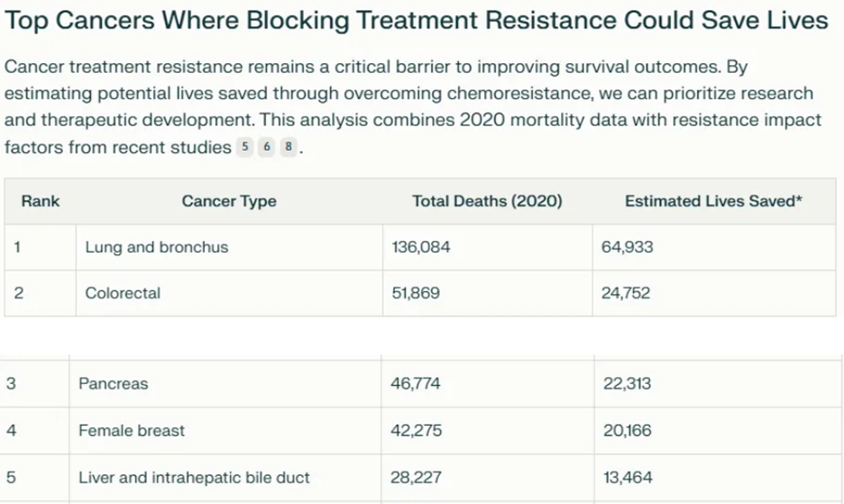The width and height of the screenshot is (844, 504).
Task: Open citation reference 8
Action: pos(288,148)
